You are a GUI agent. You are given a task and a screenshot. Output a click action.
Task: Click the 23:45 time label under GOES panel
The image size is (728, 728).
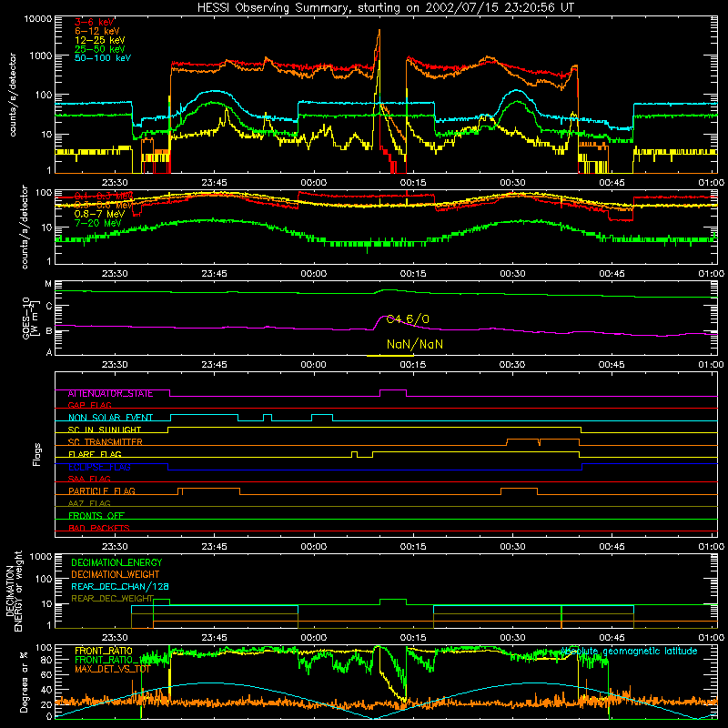pyautogui.click(x=214, y=365)
